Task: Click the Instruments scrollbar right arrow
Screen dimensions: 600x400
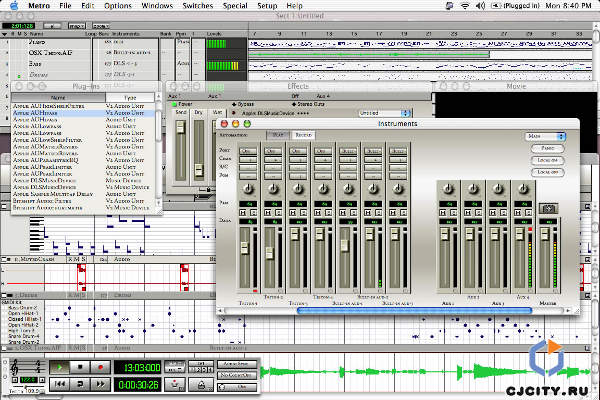Action: 568,310
